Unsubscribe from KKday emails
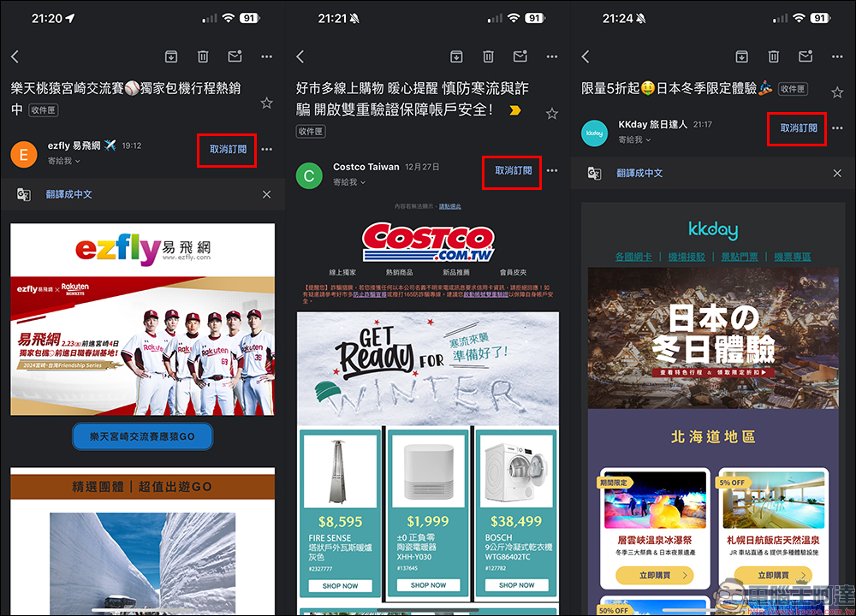 799,127
